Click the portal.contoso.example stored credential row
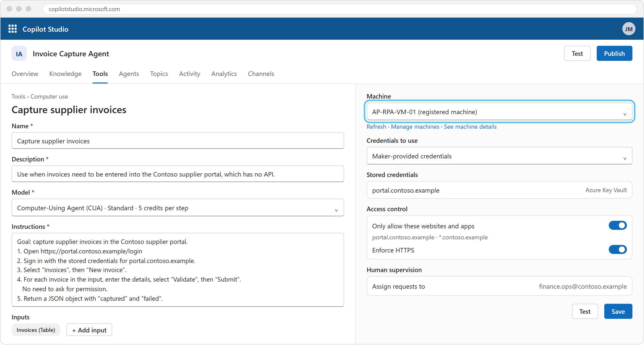 coord(499,190)
